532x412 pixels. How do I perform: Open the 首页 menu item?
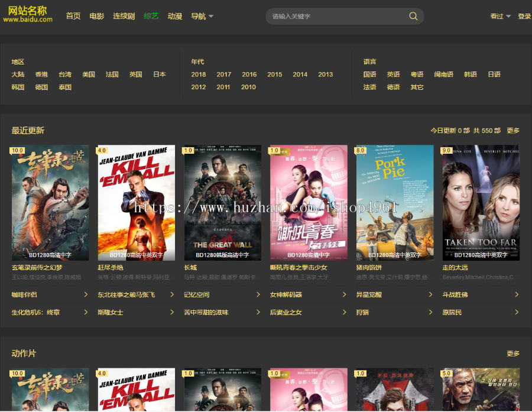pos(73,16)
